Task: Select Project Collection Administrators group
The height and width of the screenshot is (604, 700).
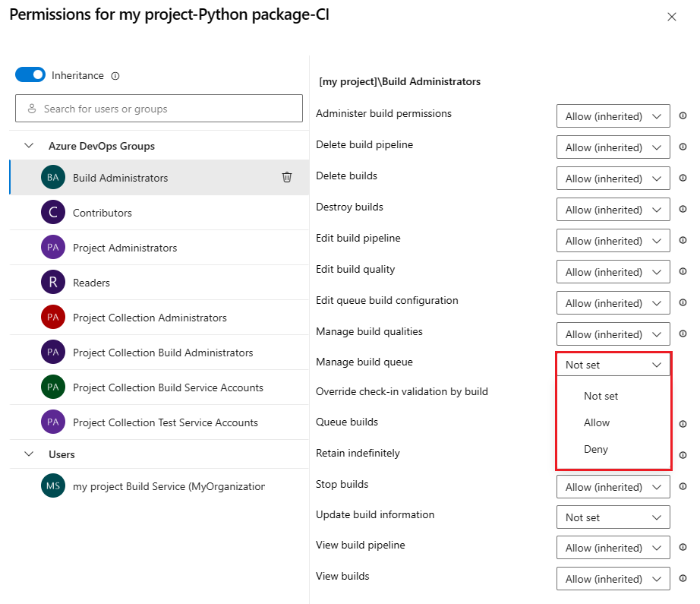Action: pyautogui.click(x=159, y=318)
